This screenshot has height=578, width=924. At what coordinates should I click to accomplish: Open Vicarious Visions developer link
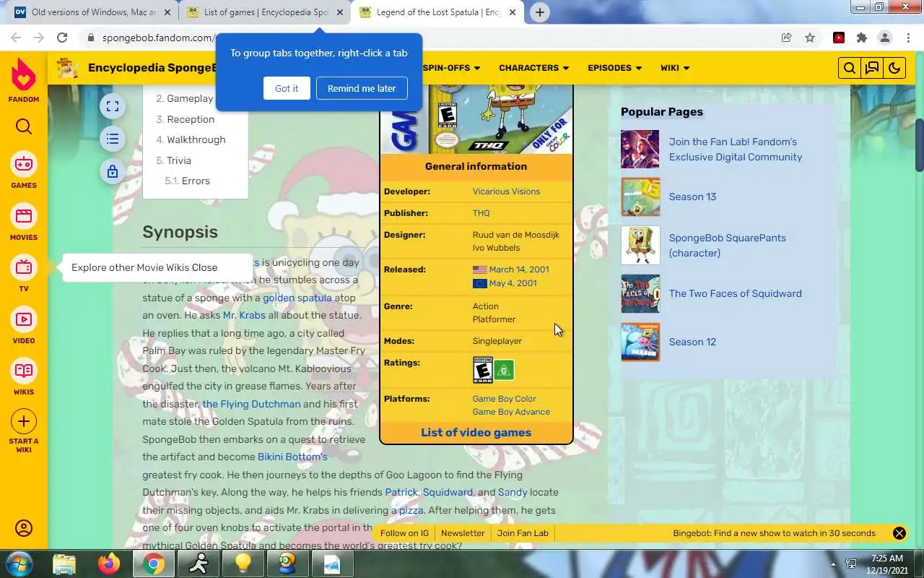point(506,191)
